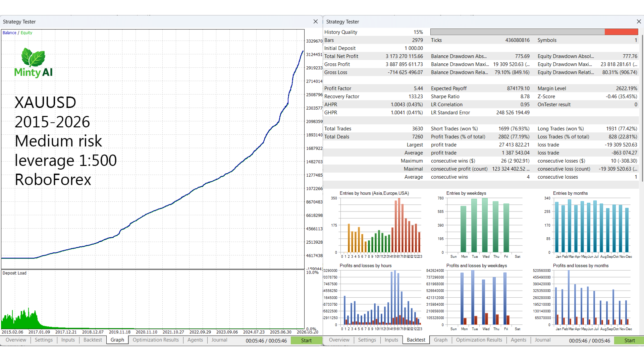
Task: Close the left Strategy Tester panel
Action: tap(315, 21)
